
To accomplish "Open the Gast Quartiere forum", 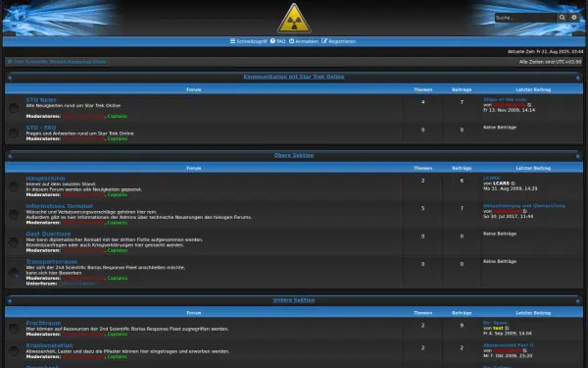I will point(48,234).
